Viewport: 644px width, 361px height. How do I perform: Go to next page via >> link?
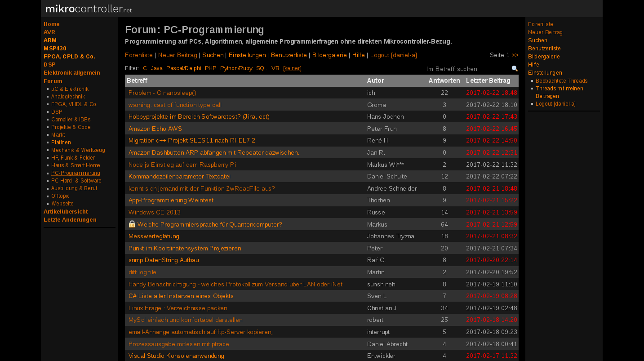click(515, 55)
